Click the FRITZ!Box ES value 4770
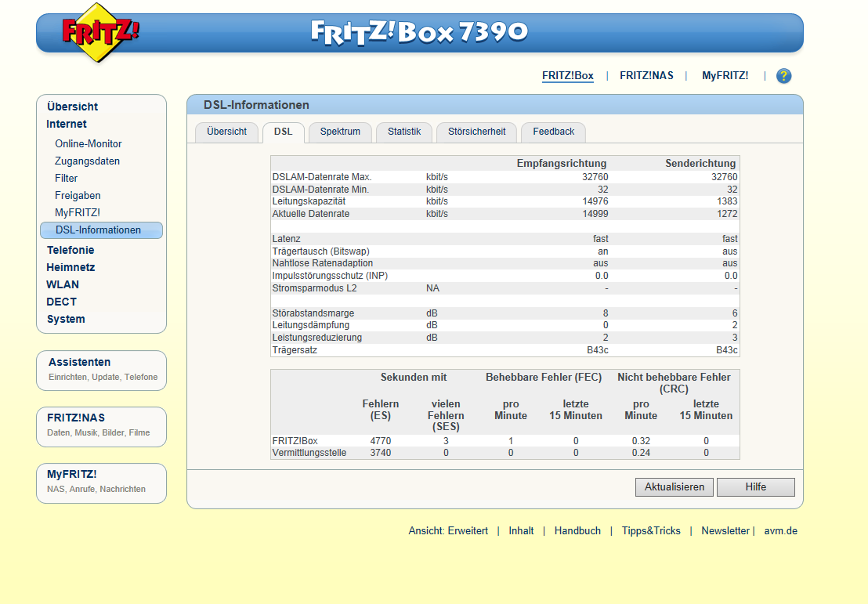 [x=380, y=441]
